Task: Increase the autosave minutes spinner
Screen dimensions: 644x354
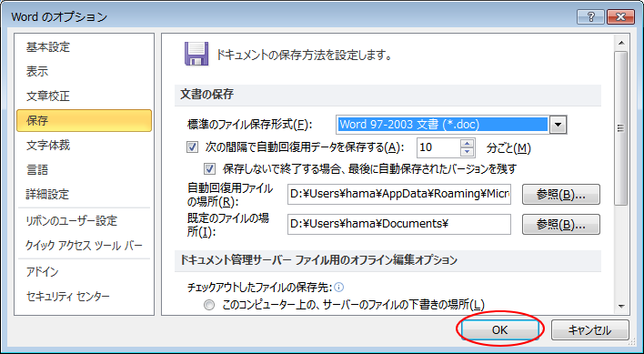Action: tap(468, 143)
